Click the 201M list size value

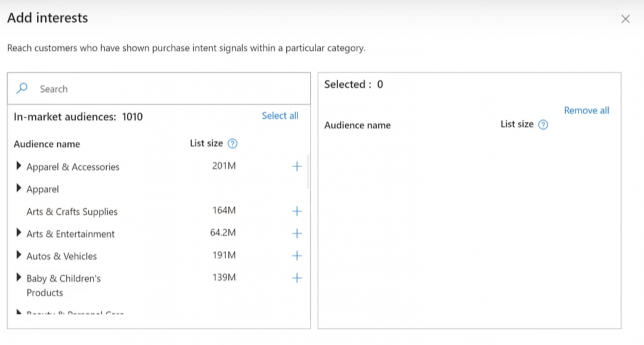pos(224,166)
